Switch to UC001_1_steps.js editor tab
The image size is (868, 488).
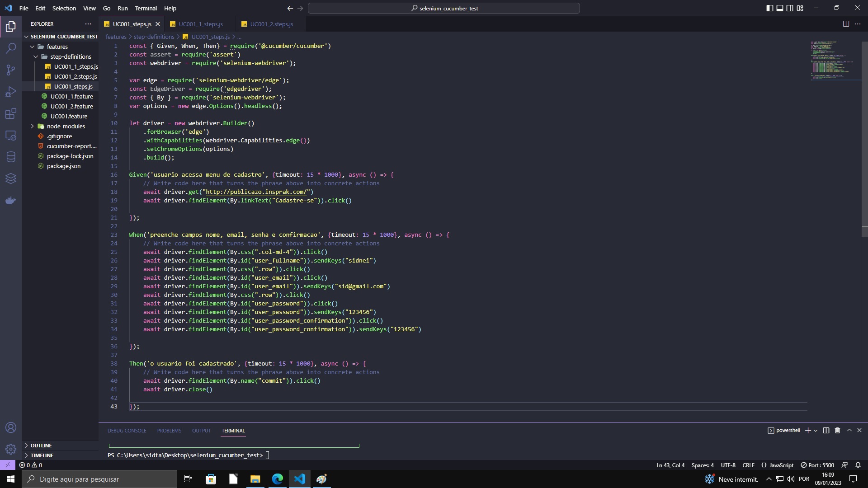[200, 24]
